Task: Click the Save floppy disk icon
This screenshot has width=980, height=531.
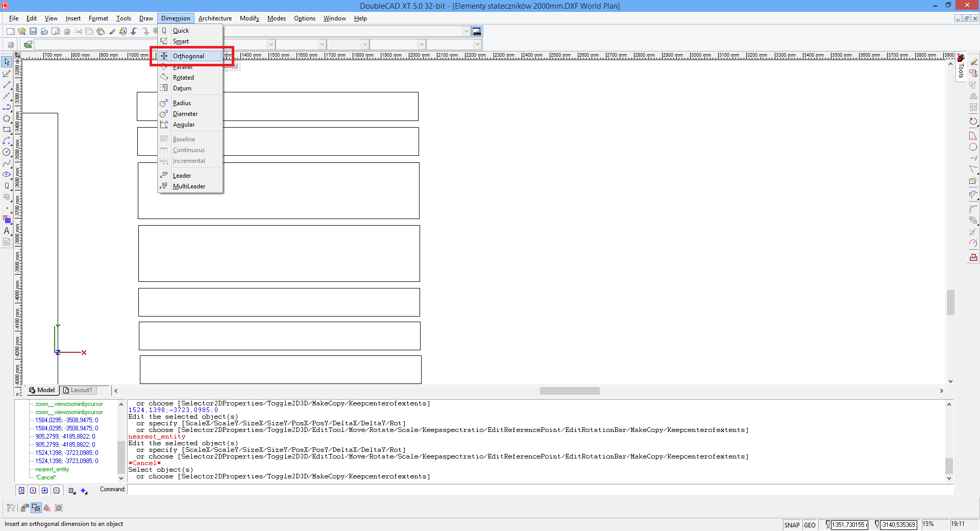Action: pyautogui.click(x=33, y=32)
